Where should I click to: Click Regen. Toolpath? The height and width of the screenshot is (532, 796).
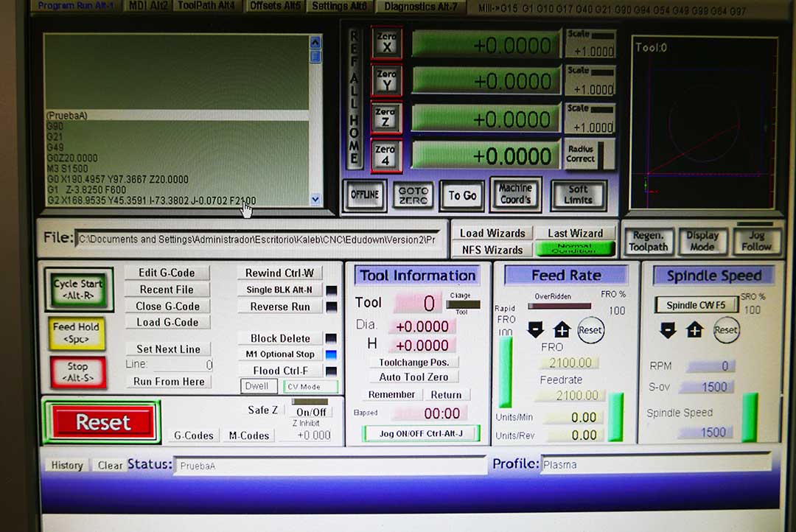coord(649,241)
